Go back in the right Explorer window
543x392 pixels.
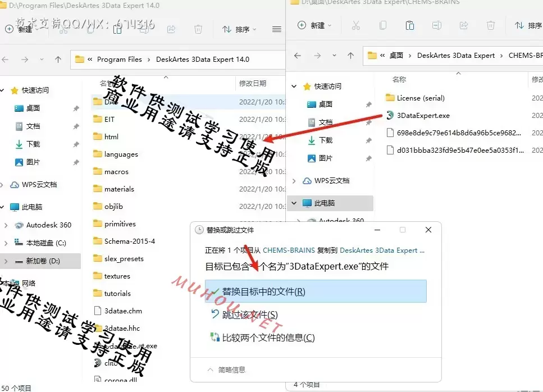[x=298, y=56]
